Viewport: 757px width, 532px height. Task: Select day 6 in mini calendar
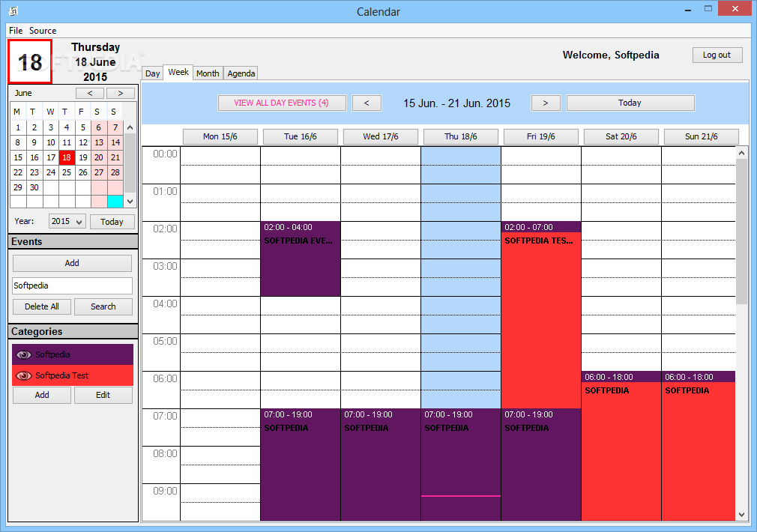tap(99, 127)
